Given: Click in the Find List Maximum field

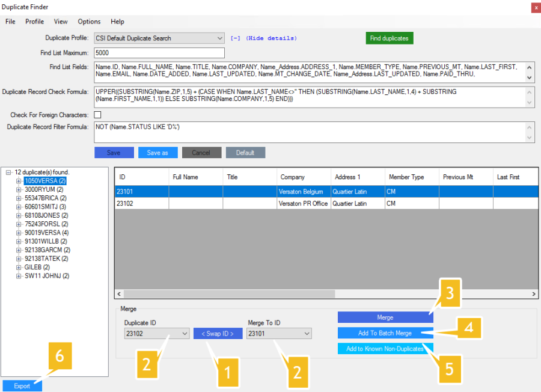Looking at the screenshot, I should point(159,53).
